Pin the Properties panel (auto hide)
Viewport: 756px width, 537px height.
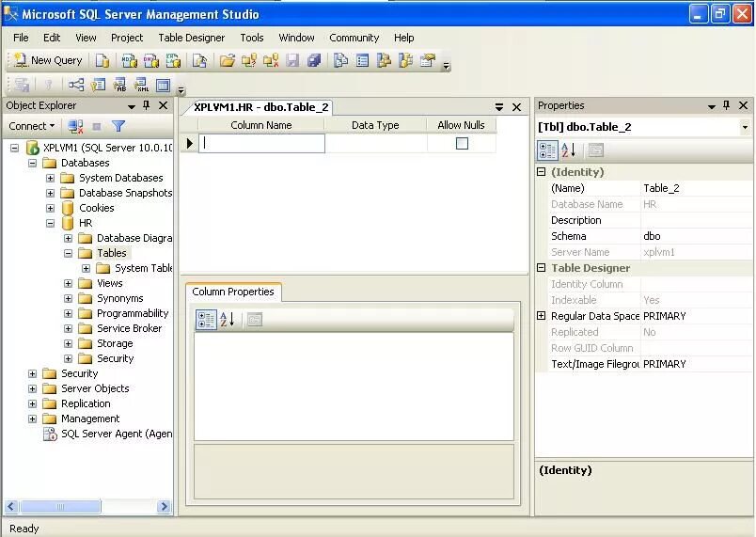(726, 105)
